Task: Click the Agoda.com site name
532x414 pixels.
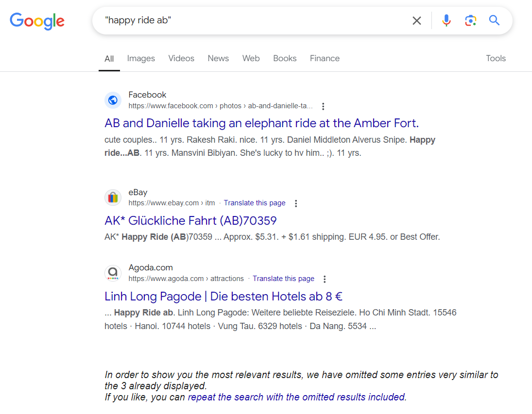Action: coord(151,267)
